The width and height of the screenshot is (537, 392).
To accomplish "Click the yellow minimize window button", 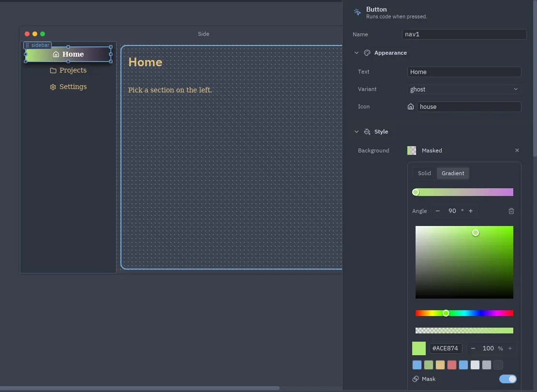I will [35, 34].
